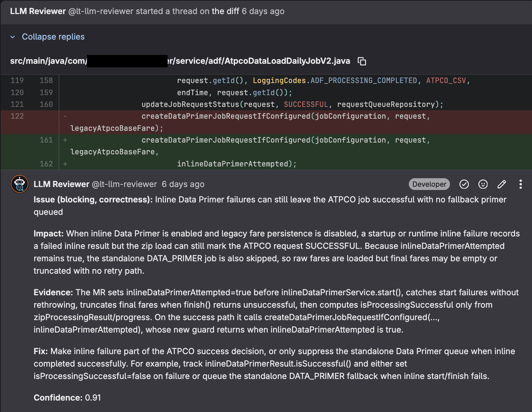Click old line number 119 in the diff
This screenshot has height=412, width=532.
coord(17,80)
